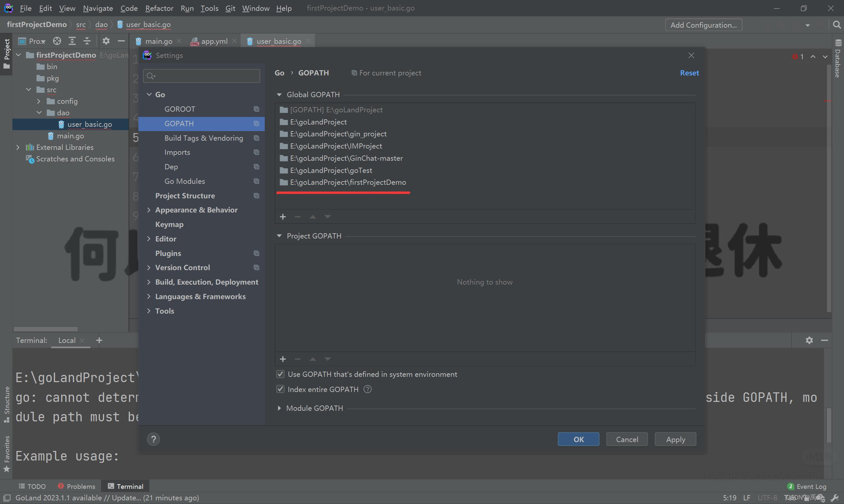Open Structure tool window on left sidebar
Screen dimensions: 844x504
click(x=7, y=404)
